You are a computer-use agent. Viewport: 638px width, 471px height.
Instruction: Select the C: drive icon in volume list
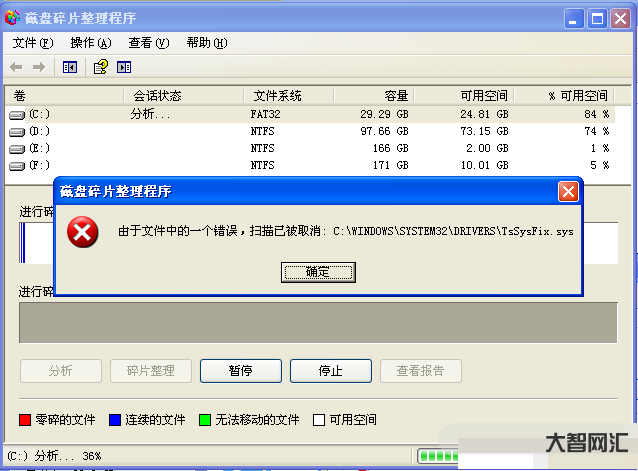pyautogui.click(x=17, y=115)
